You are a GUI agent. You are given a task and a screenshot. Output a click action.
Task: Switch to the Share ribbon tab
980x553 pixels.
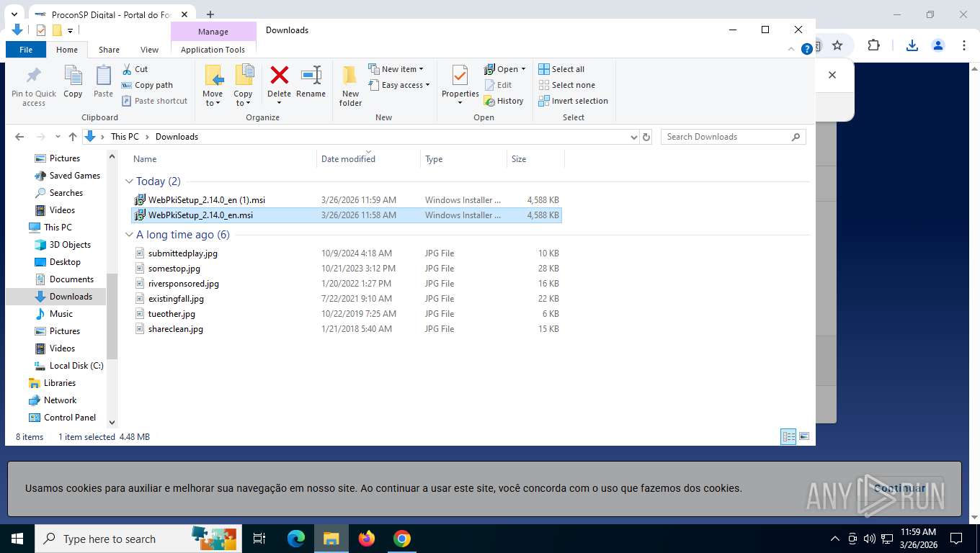pos(110,50)
